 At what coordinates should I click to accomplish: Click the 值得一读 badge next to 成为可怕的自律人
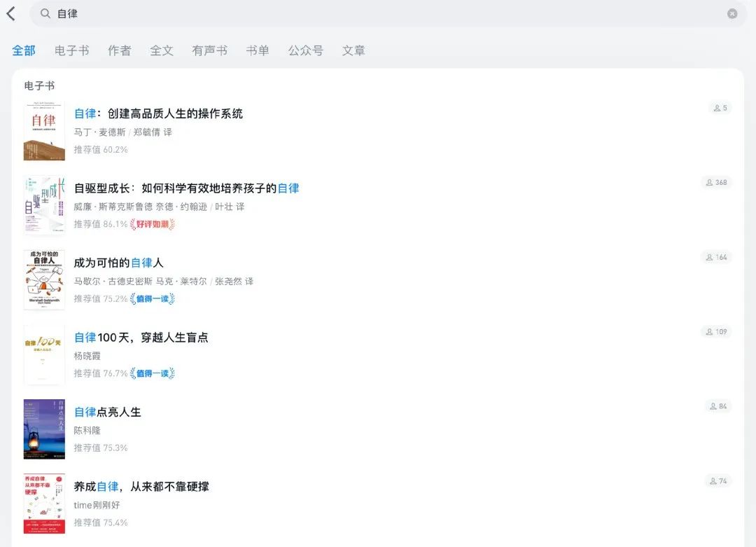pyautogui.click(x=152, y=299)
